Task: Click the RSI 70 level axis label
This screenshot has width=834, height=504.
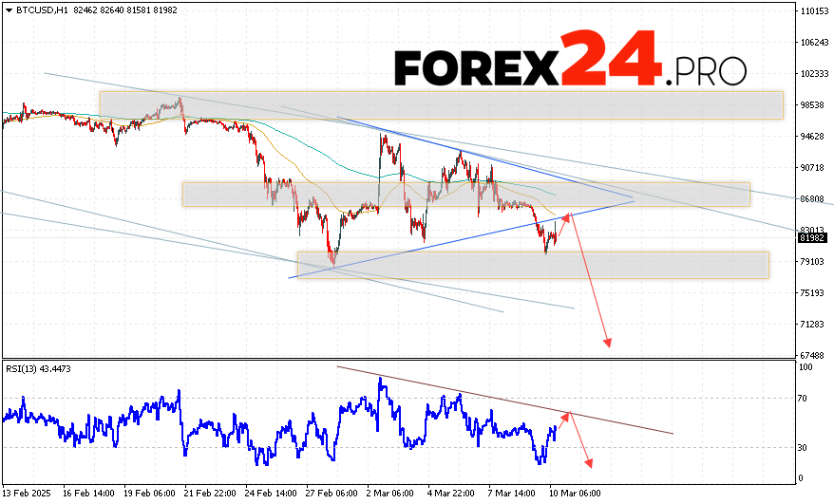Action: (x=802, y=398)
